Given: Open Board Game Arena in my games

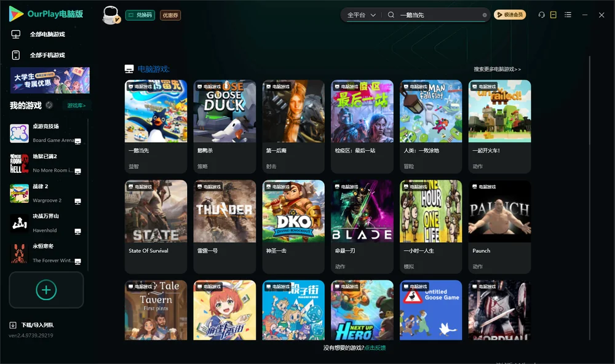Looking at the screenshot, I should point(46,133).
